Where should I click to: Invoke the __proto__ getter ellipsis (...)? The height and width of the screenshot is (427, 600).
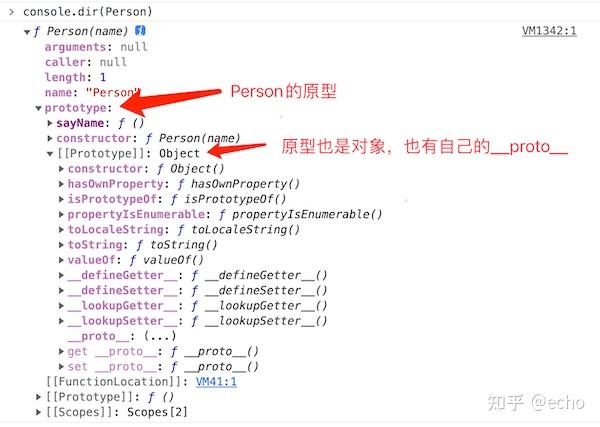tap(160, 336)
